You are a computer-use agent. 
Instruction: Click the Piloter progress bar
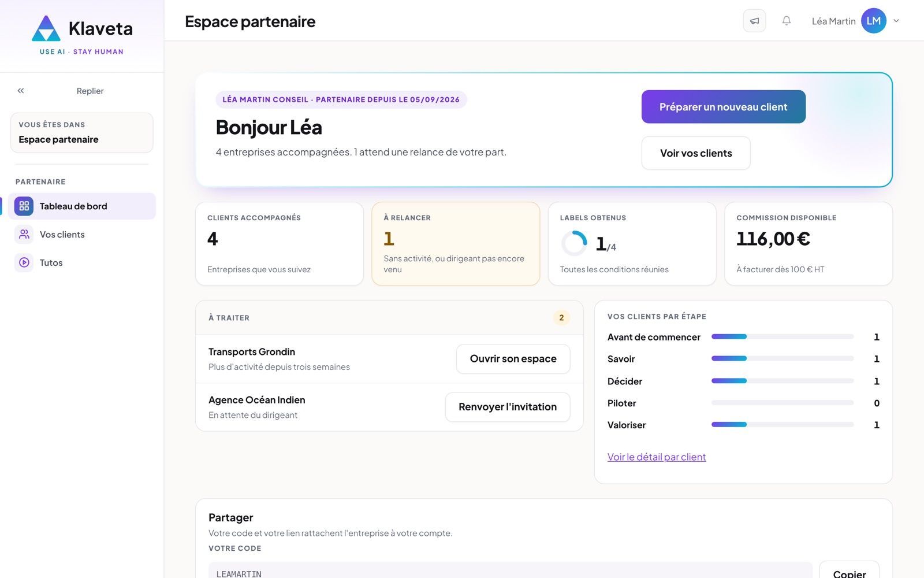pyautogui.click(x=783, y=403)
